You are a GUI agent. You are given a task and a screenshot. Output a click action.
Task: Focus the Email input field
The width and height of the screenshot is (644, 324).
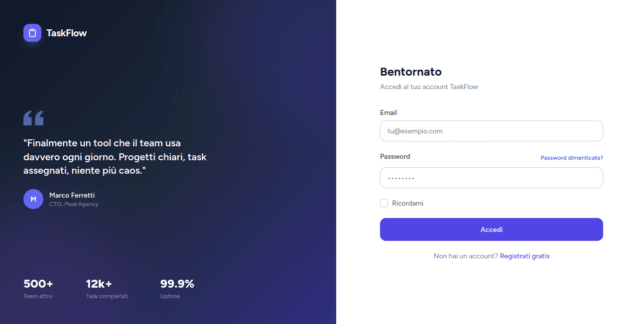coord(492,131)
